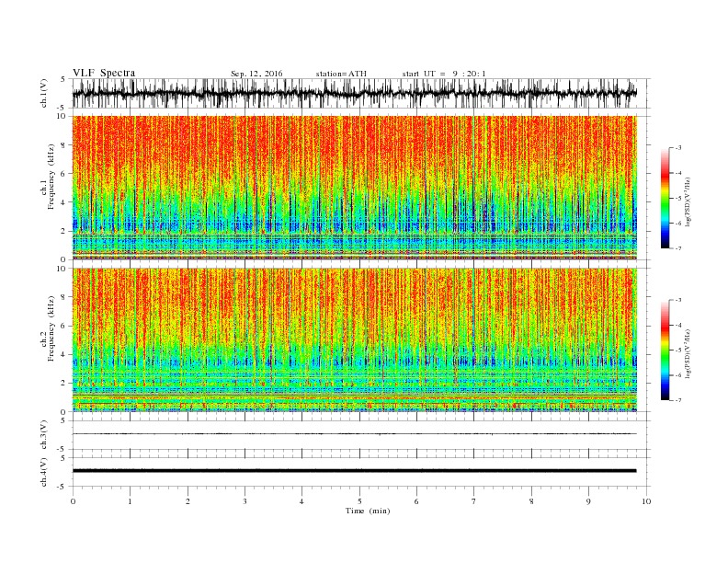Click the ch.1 spectrogram color scale bar
728x563 pixels.
click(x=665, y=198)
